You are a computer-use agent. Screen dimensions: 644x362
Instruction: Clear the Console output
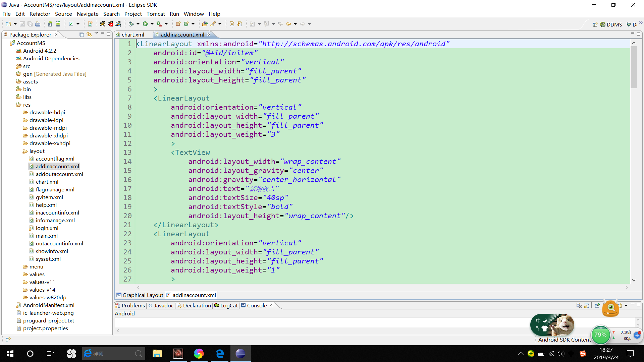click(x=579, y=305)
